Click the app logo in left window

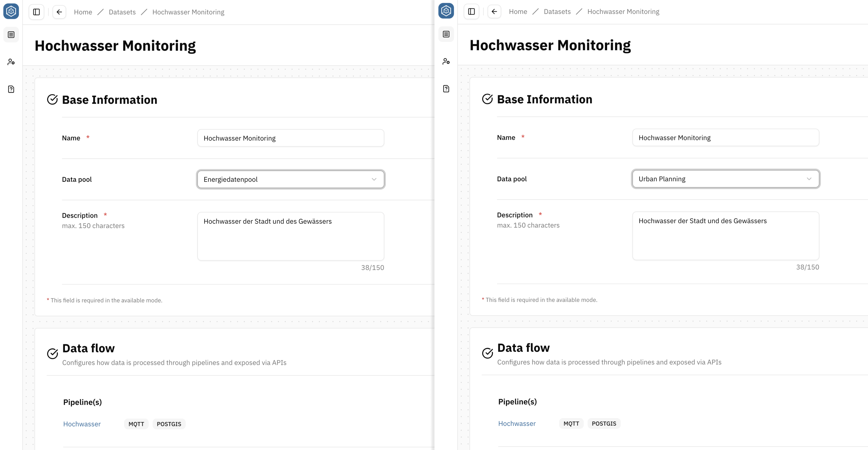point(11,12)
